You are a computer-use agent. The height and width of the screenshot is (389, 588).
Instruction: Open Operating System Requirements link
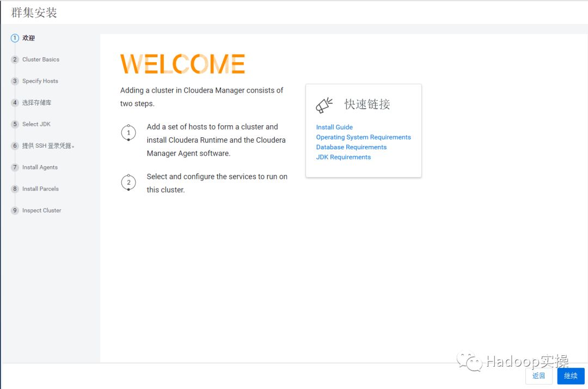point(363,137)
